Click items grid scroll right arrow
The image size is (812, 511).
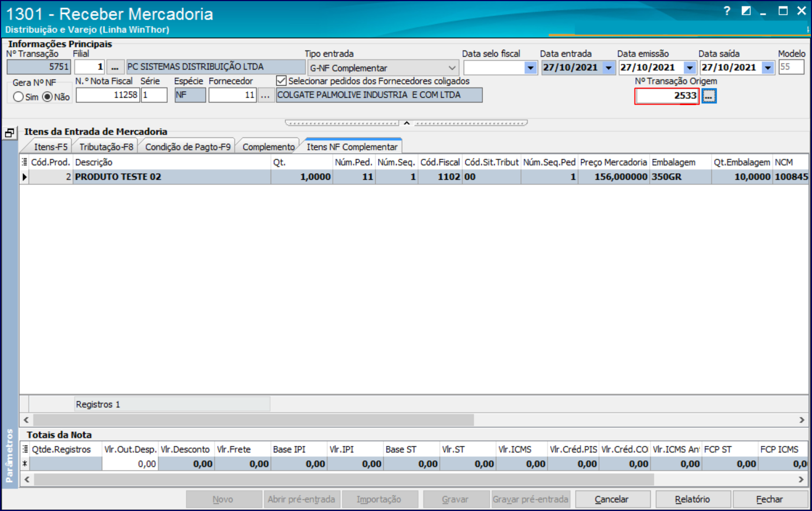(802, 420)
